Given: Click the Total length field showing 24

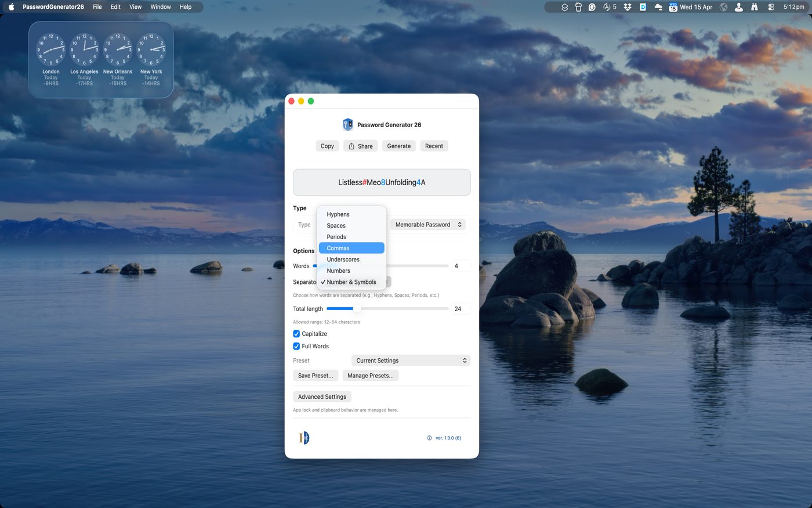Looking at the screenshot, I should (x=461, y=309).
